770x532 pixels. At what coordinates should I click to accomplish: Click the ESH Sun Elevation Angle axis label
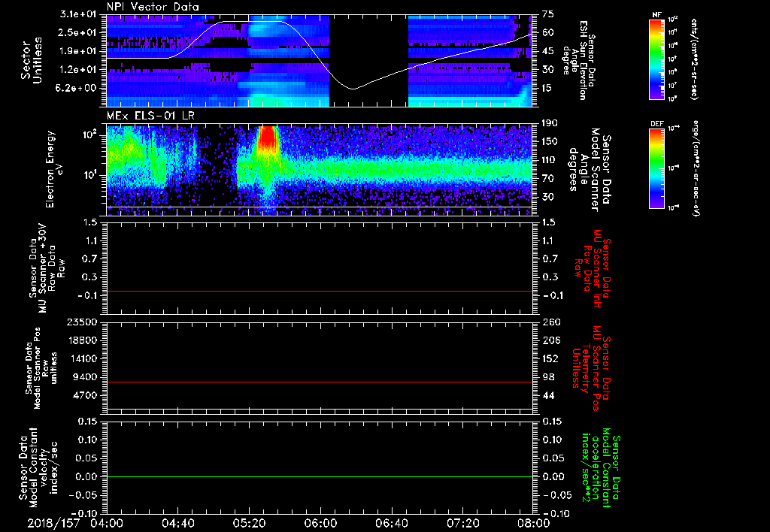click(x=578, y=60)
